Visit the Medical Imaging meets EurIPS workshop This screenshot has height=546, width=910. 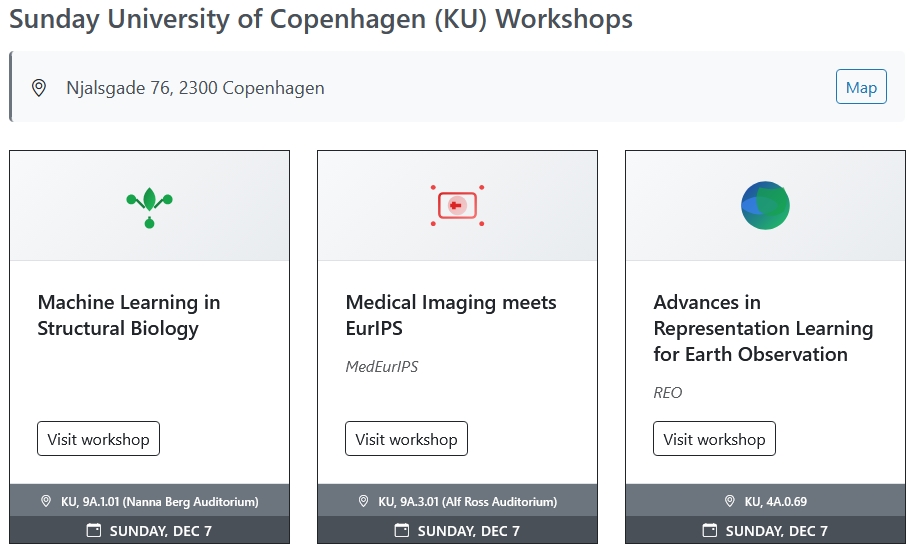tap(406, 439)
